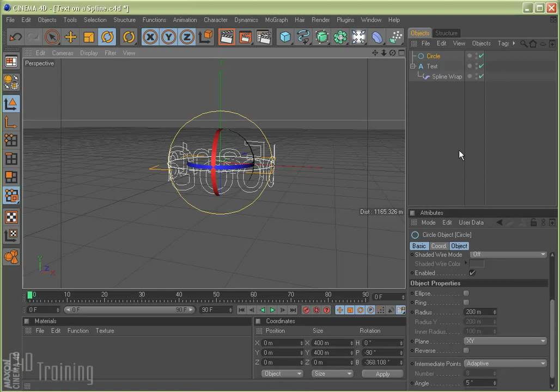
Task: Go to end of animation button
Action: (293, 310)
